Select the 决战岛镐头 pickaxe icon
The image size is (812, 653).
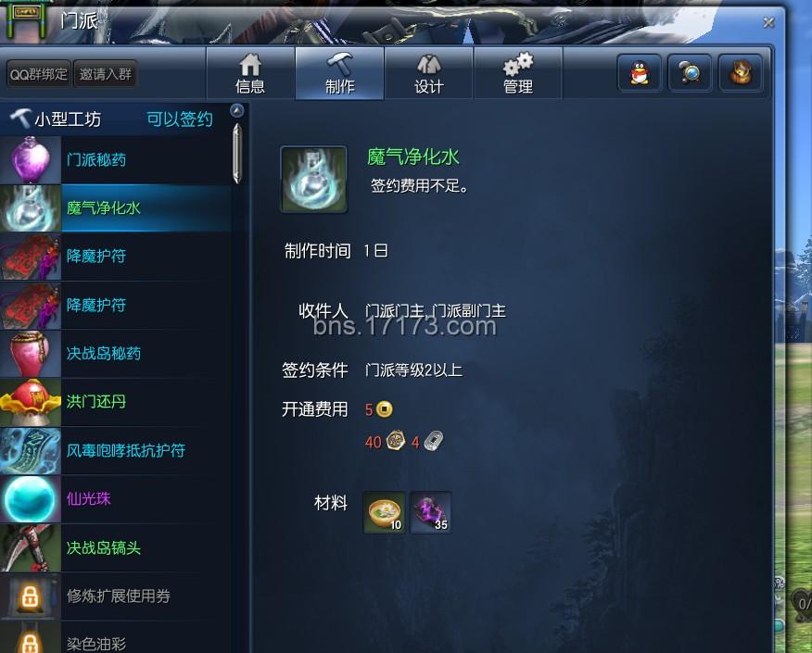coord(31,548)
